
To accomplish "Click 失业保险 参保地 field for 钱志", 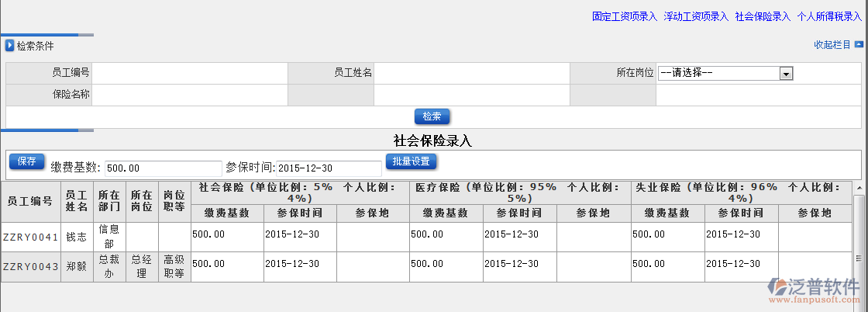I will click(815, 237).
